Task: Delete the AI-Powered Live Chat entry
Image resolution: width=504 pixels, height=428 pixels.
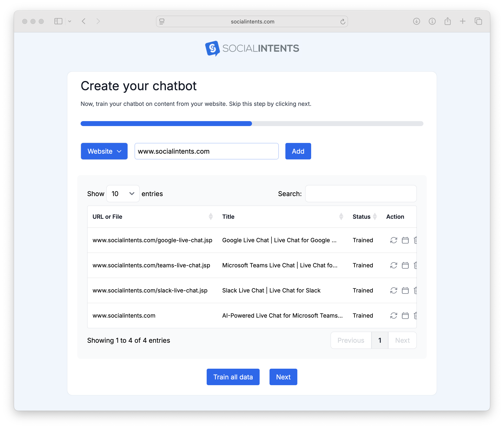Action: [x=415, y=315]
